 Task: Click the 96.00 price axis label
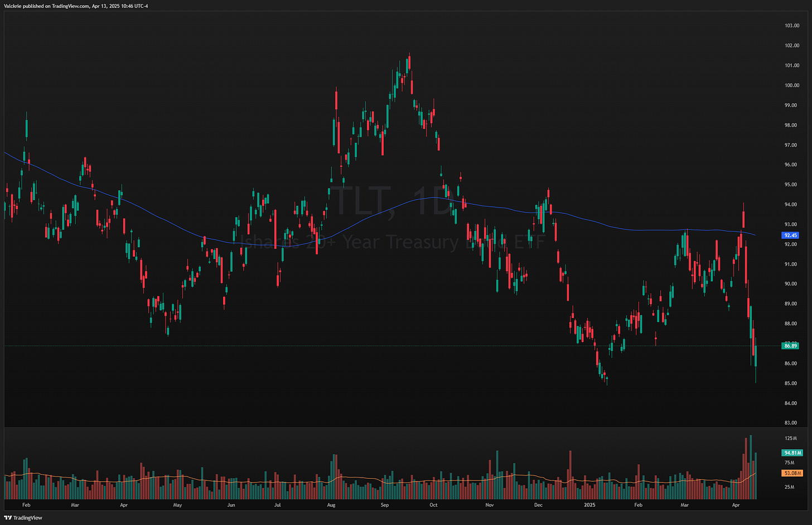(x=791, y=165)
